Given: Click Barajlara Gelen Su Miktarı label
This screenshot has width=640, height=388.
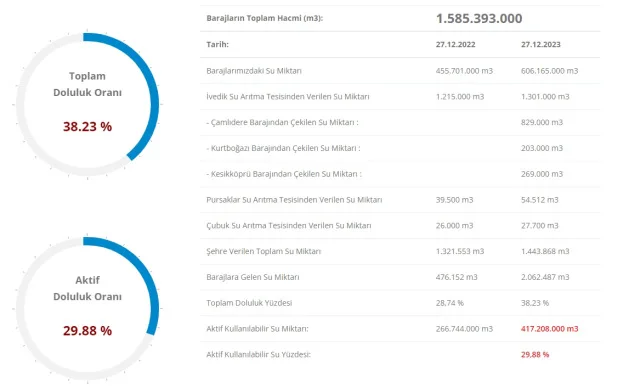Looking at the screenshot, I should [253, 277].
